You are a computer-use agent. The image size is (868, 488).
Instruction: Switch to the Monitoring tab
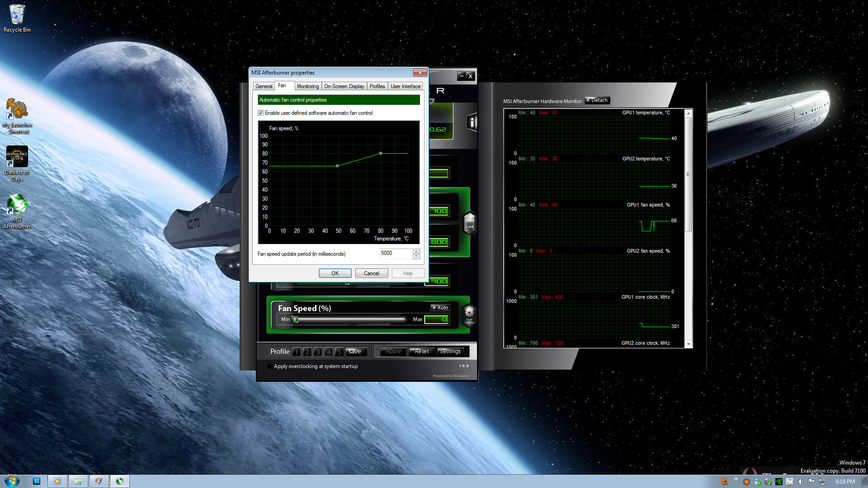pos(307,86)
